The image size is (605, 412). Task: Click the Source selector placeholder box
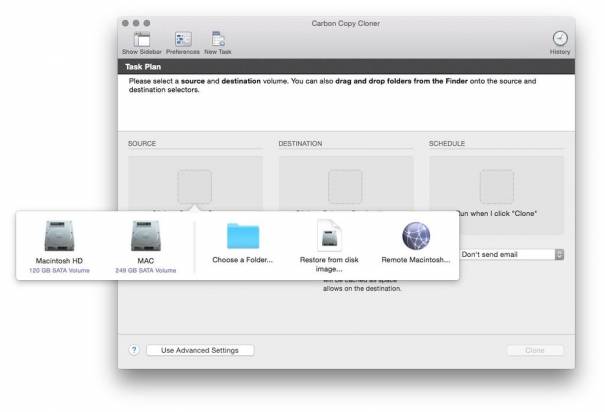pyautogui.click(x=194, y=186)
